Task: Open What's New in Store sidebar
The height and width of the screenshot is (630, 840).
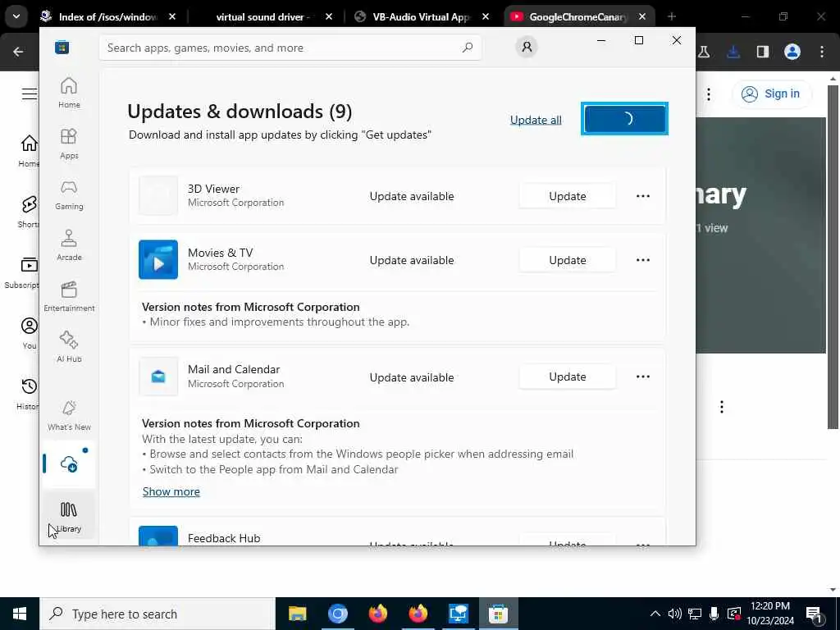Action: coord(69,415)
